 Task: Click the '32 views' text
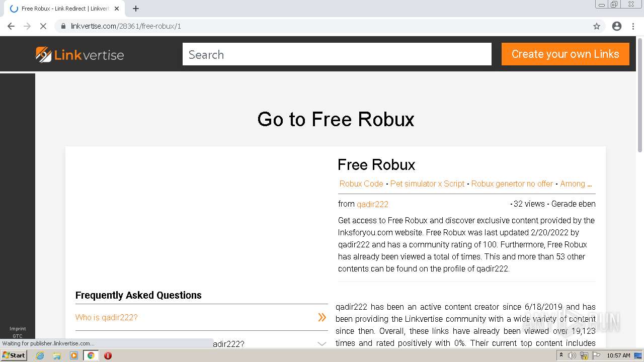(529, 204)
